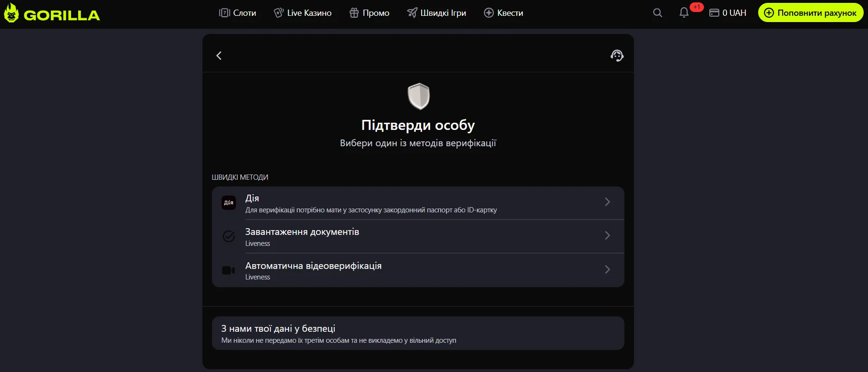Viewport: 868px width, 372px height.
Task: Open the Слоти menu
Action: point(237,13)
